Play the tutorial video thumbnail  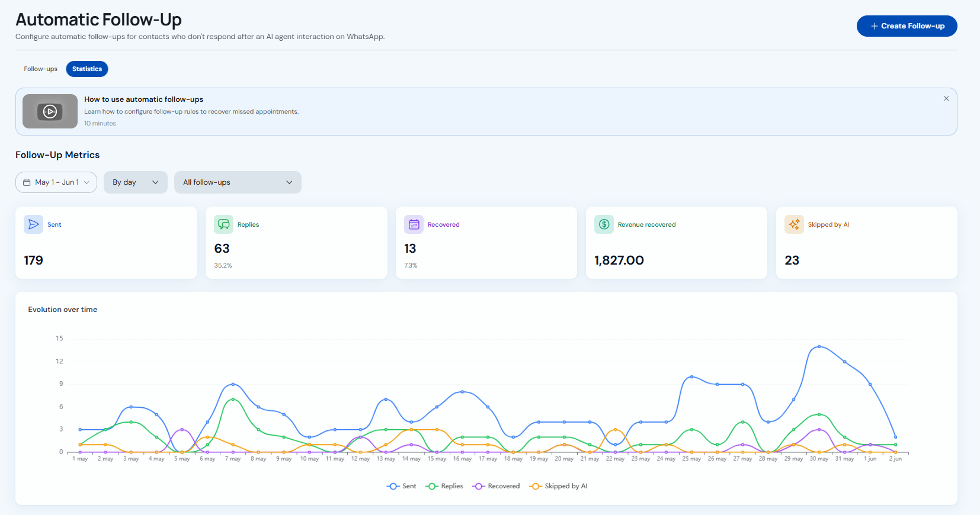click(x=50, y=111)
